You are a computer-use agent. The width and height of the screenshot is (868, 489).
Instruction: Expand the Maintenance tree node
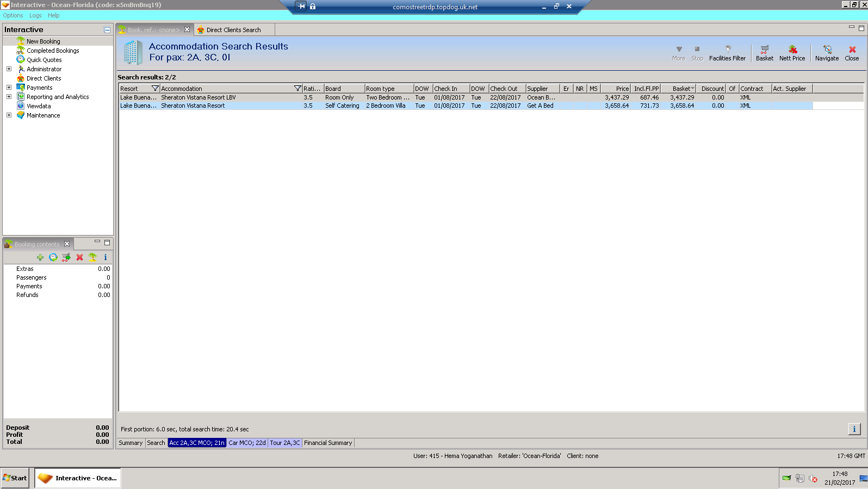tap(9, 115)
